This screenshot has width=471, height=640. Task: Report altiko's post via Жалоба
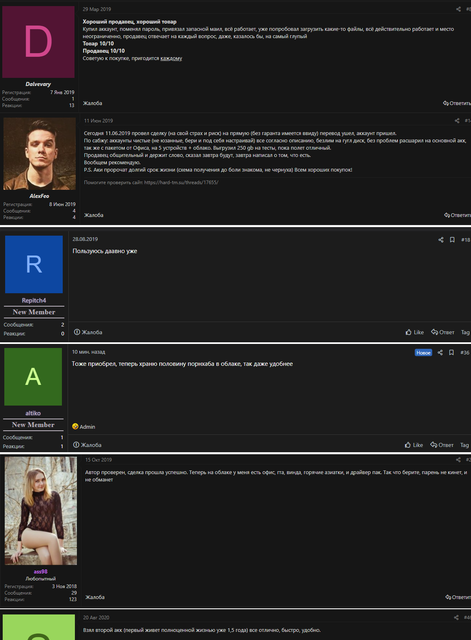tap(87, 445)
